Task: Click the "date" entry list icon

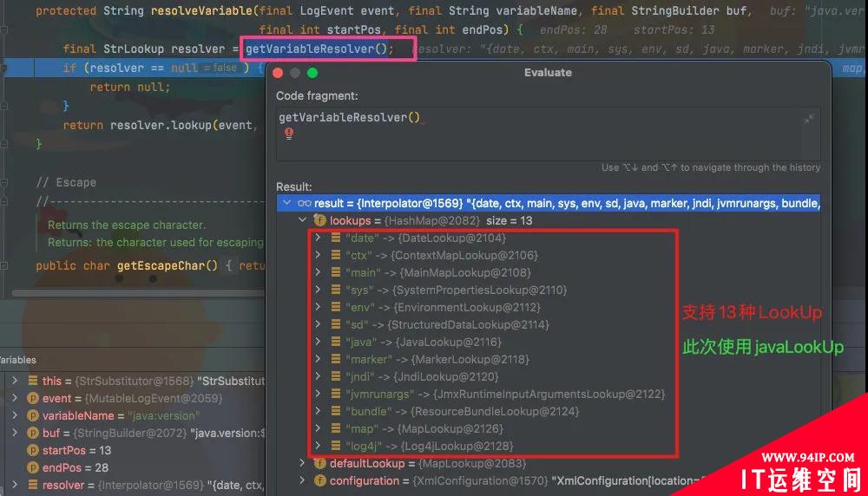Action: [335, 238]
